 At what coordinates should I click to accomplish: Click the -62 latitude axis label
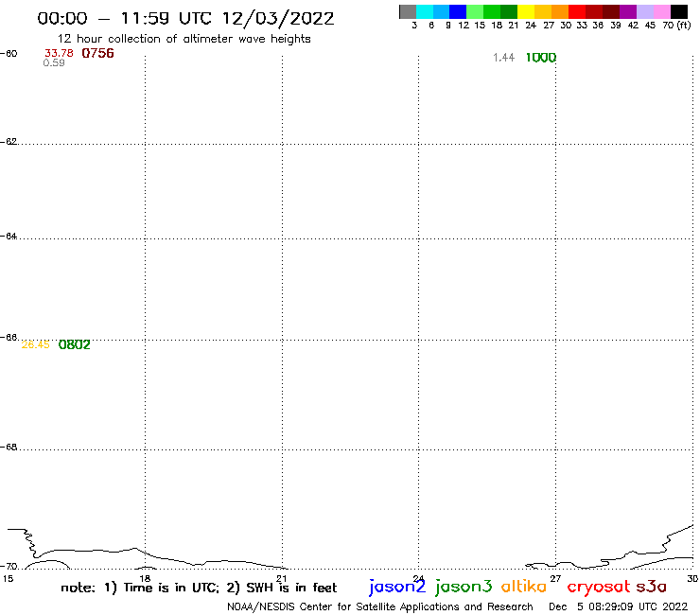[x=9, y=142]
